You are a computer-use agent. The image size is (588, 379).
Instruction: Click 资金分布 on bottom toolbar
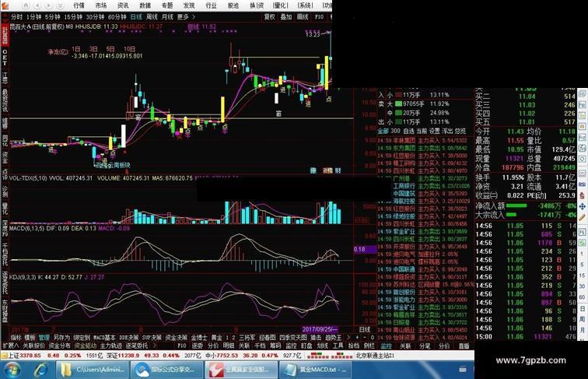click(59, 346)
